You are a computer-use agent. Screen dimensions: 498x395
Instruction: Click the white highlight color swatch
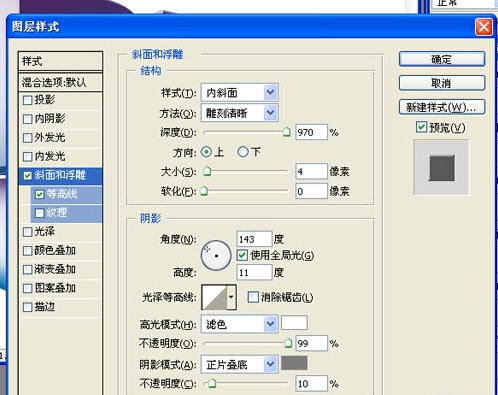tap(294, 323)
